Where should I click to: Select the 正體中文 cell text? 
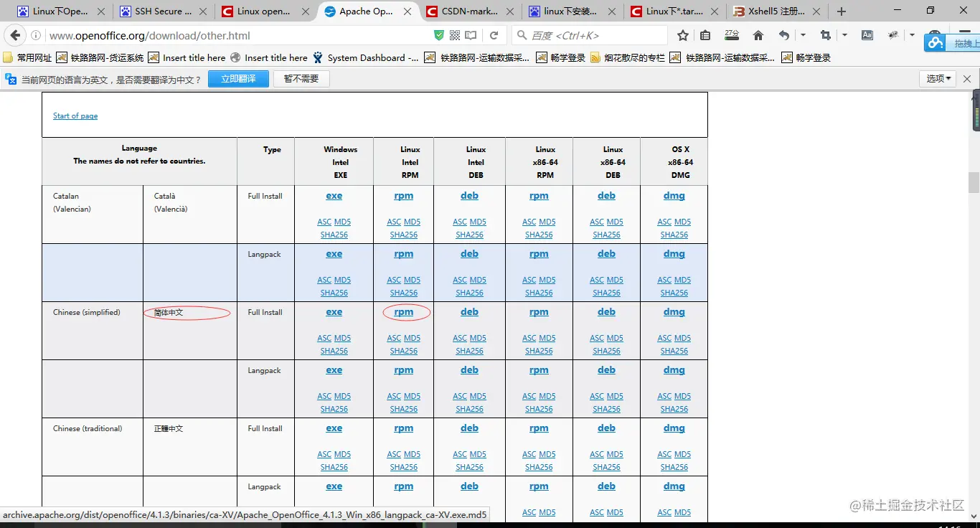tap(169, 428)
